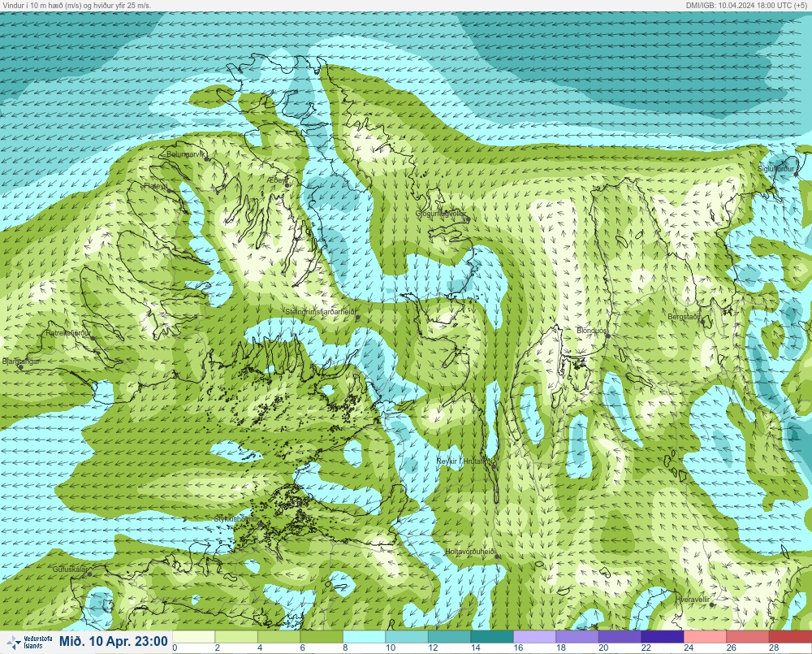Image resolution: width=812 pixels, height=654 pixels.
Task: Click the dark green 6–8 m/s legend swatch
Action: click(x=322, y=636)
